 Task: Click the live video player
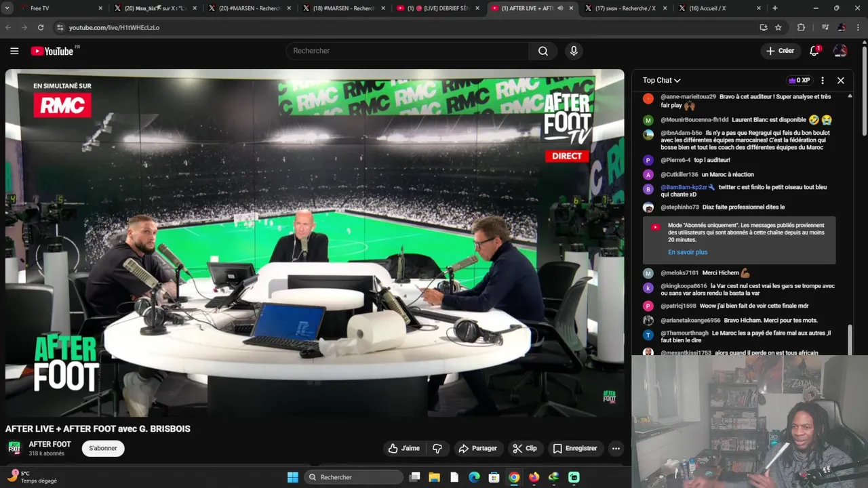(x=315, y=243)
